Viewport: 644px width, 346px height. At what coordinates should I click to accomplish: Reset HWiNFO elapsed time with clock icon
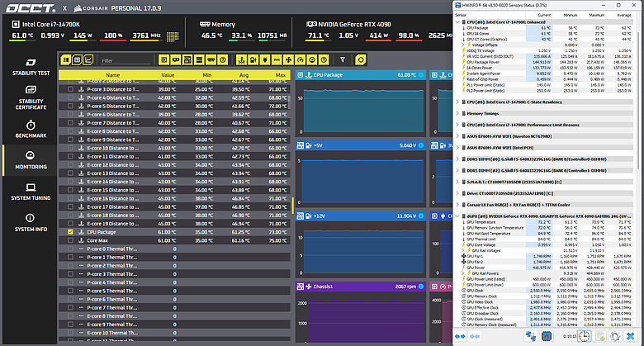click(x=584, y=336)
